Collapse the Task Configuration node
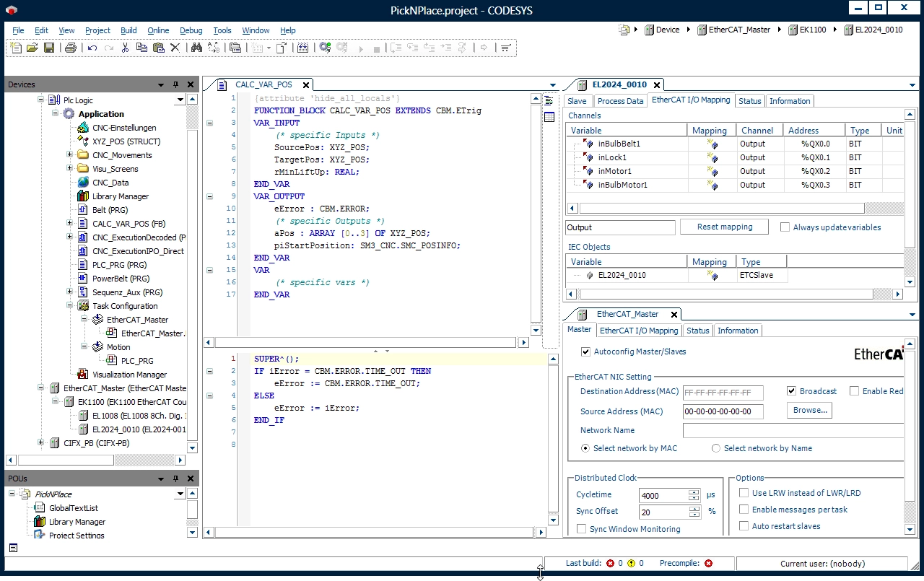Viewport: 924px width, 581px height. (x=70, y=306)
